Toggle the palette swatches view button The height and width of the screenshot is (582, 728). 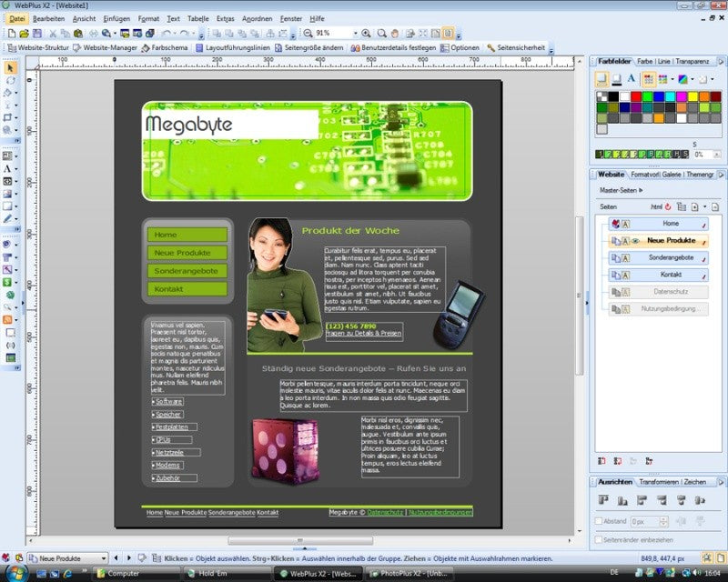click(x=649, y=79)
